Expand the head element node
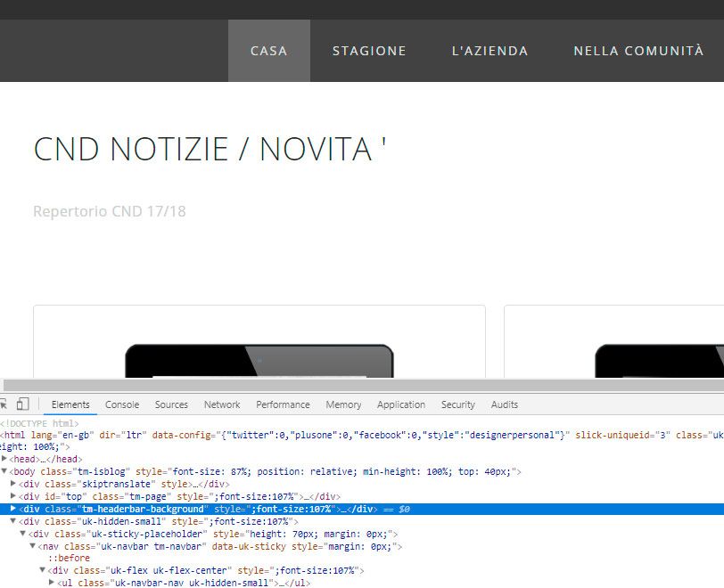Image resolution: width=724 pixels, height=588 pixels. point(4,459)
